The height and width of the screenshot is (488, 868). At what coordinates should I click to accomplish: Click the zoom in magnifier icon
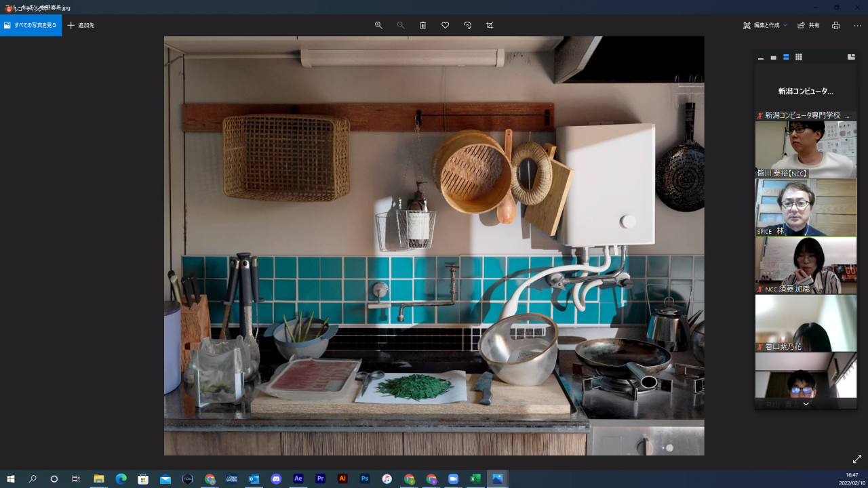pos(378,25)
